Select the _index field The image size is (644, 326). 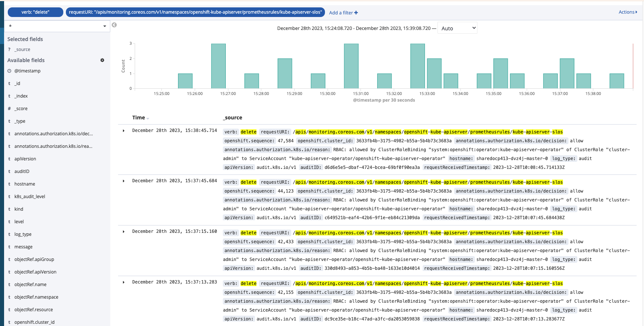tap(21, 96)
